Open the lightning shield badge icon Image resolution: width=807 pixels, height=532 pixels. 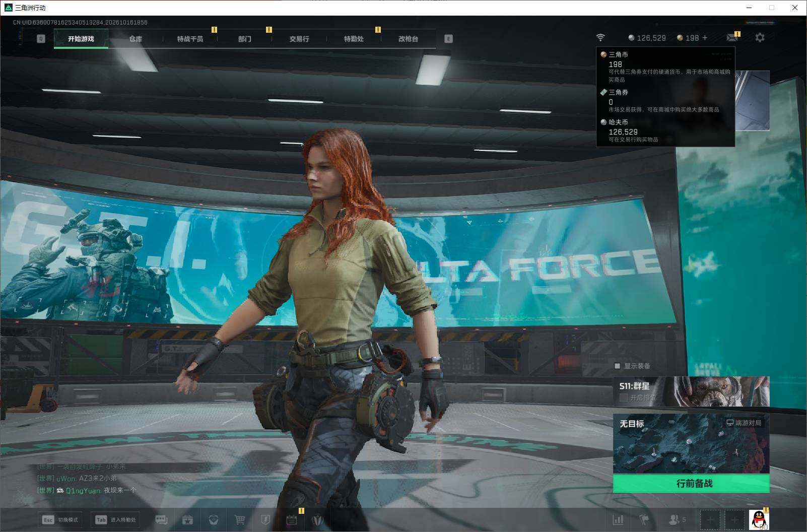point(265,519)
